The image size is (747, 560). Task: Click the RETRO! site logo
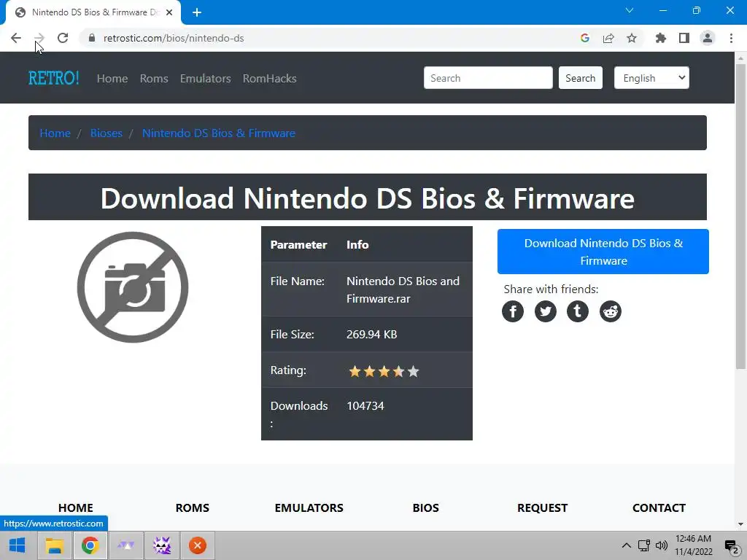point(53,78)
